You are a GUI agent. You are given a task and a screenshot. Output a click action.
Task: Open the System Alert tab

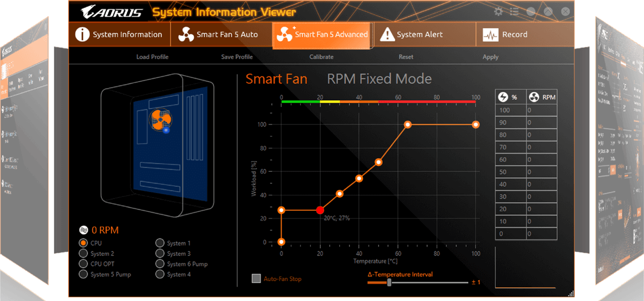pos(424,35)
